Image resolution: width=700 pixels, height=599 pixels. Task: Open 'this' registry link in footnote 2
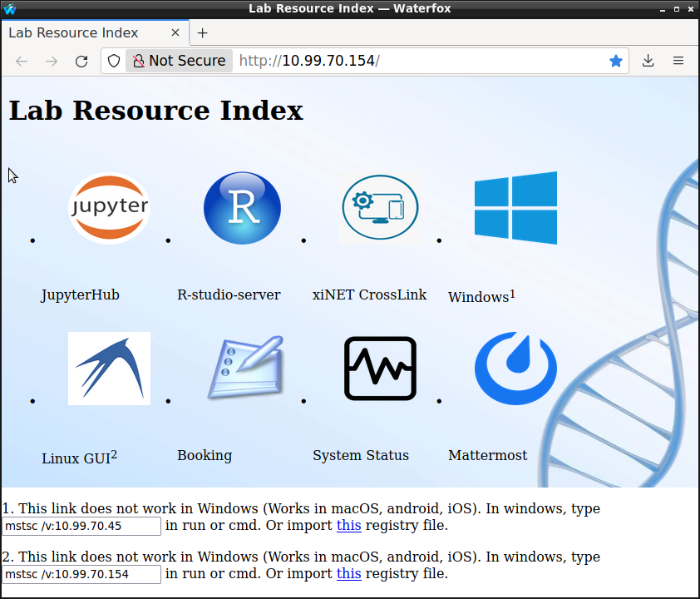[348, 573]
